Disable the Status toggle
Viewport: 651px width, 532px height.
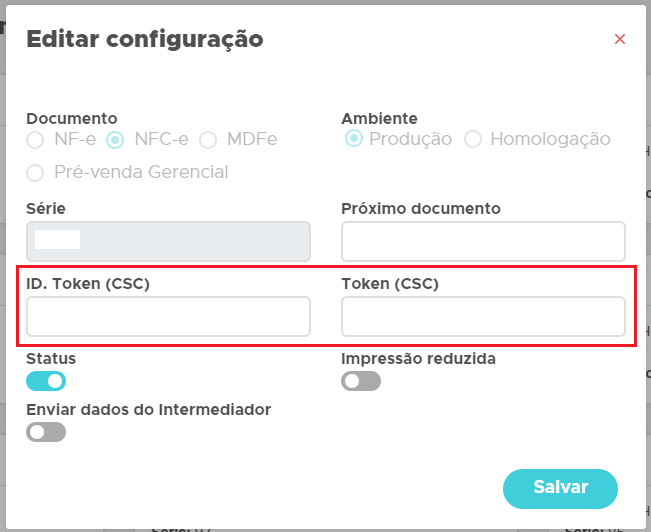46,381
